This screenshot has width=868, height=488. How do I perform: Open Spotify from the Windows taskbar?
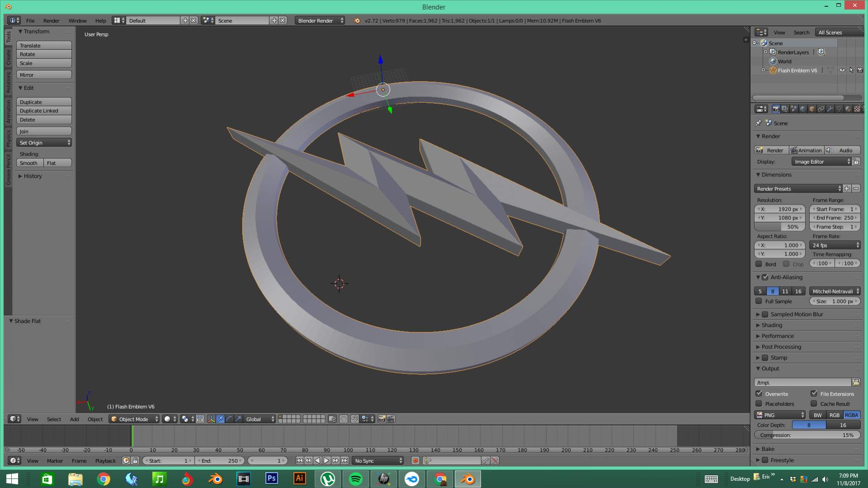click(x=356, y=479)
